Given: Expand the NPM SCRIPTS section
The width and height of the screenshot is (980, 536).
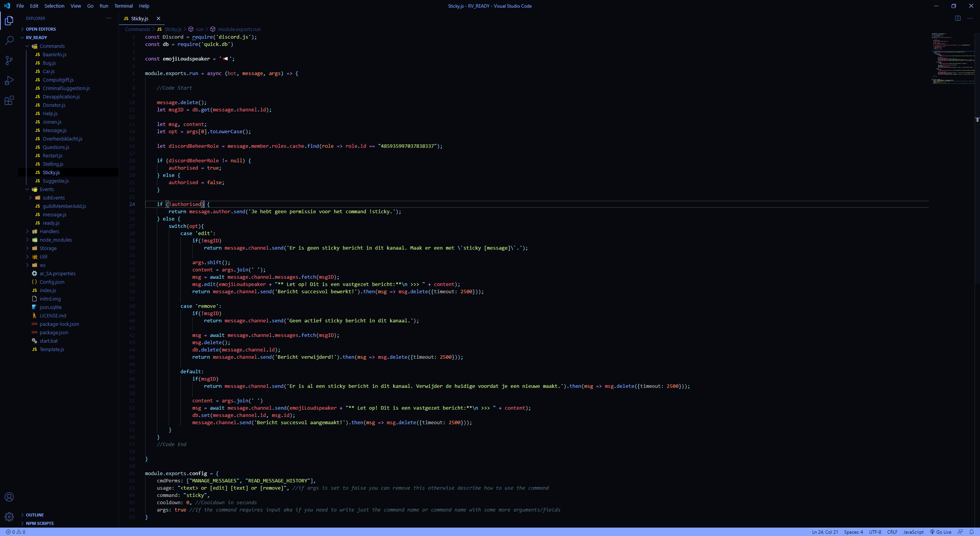Looking at the screenshot, I should click(x=39, y=523).
